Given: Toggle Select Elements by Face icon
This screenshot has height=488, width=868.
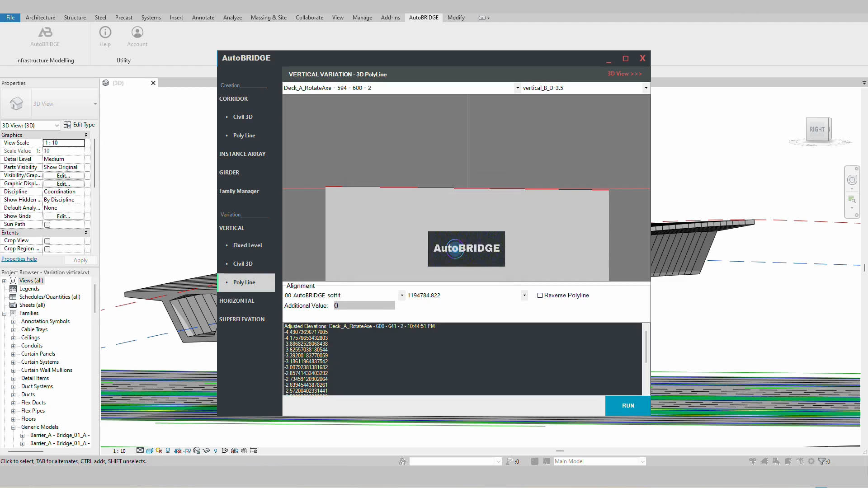Looking at the screenshot, I should (788, 461).
